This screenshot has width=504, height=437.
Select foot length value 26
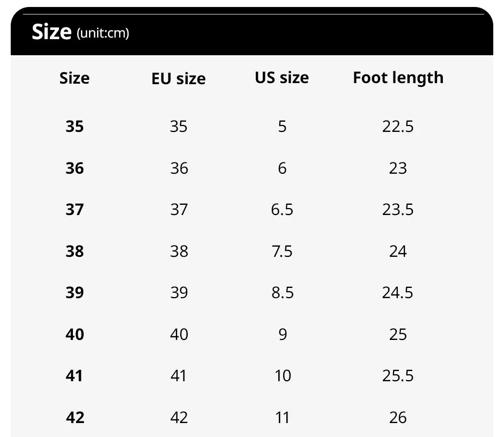(x=398, y=418)
